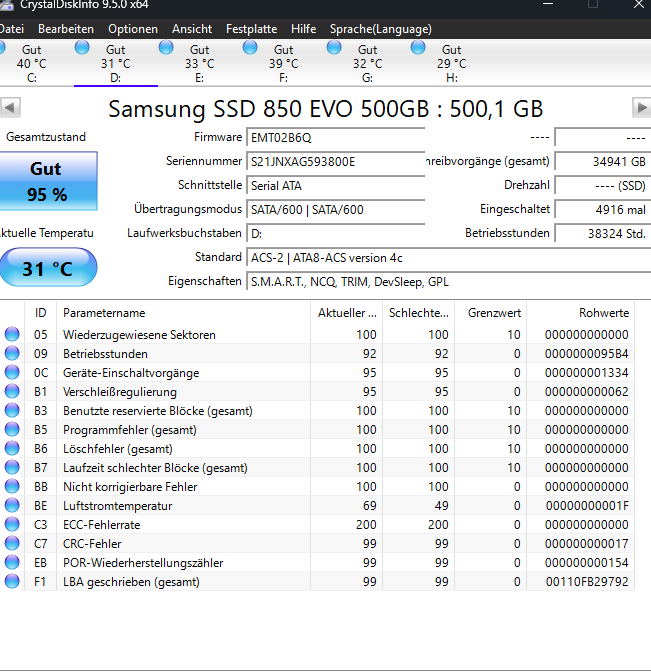
Task: Open the Optionen menu
Action: point(133,29)
